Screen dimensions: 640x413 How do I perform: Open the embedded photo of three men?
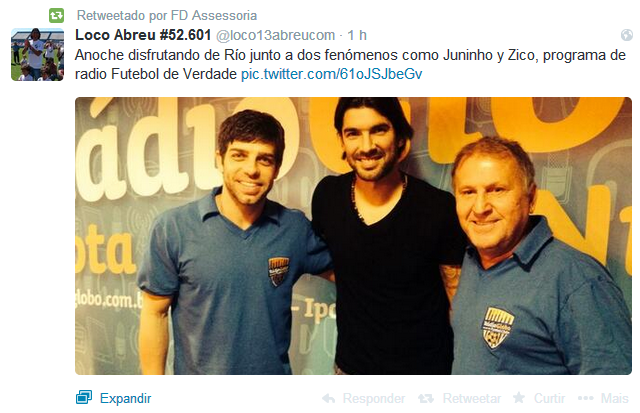click(x=353, y=236)
